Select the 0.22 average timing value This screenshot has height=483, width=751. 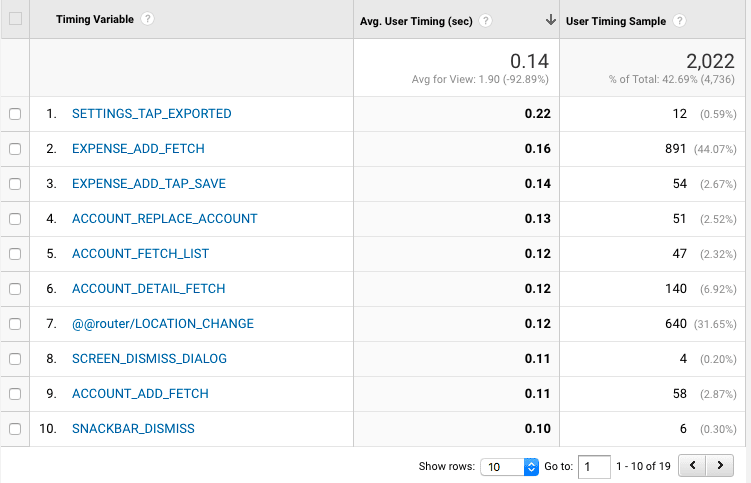pyautogui.click(x=537, y=114)
